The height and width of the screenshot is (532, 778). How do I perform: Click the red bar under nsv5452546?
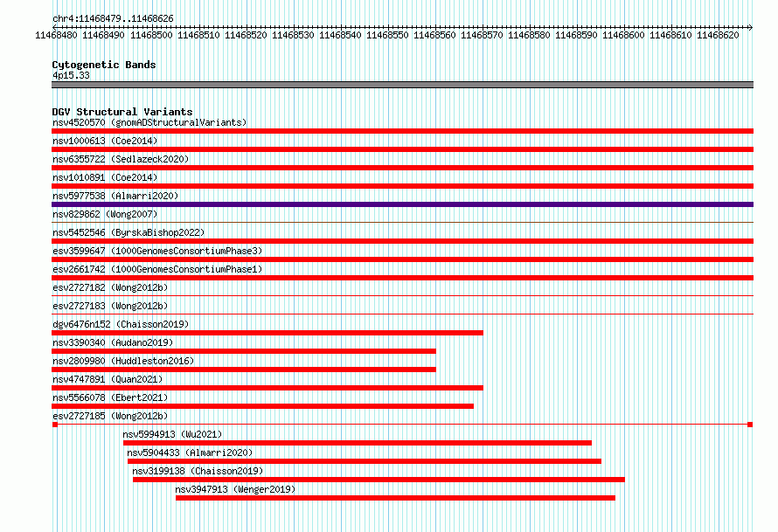pyautogui.click(x=402, y=241)
